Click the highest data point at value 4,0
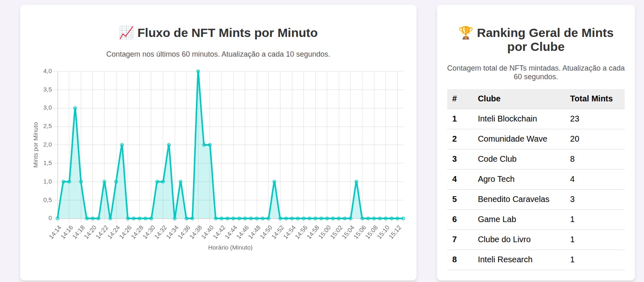Viewport: 644px width, 282px height. 198,71
